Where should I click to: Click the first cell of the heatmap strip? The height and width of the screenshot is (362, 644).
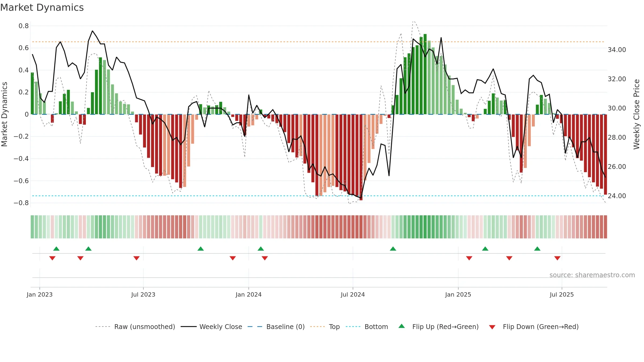click(x=32, y=227)
